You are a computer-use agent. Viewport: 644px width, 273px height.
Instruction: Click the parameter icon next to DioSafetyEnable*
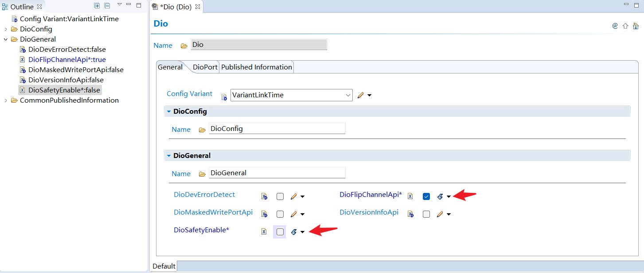pos(264,232)
